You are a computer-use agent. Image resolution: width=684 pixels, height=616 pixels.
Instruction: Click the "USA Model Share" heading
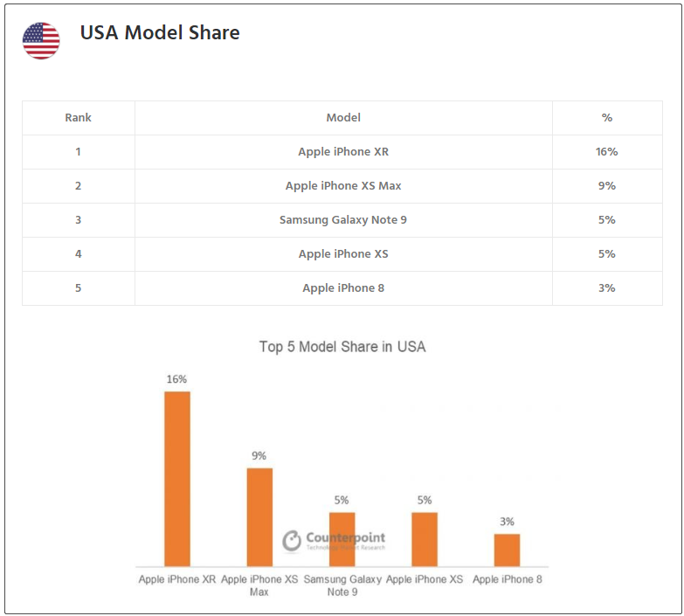160,33
